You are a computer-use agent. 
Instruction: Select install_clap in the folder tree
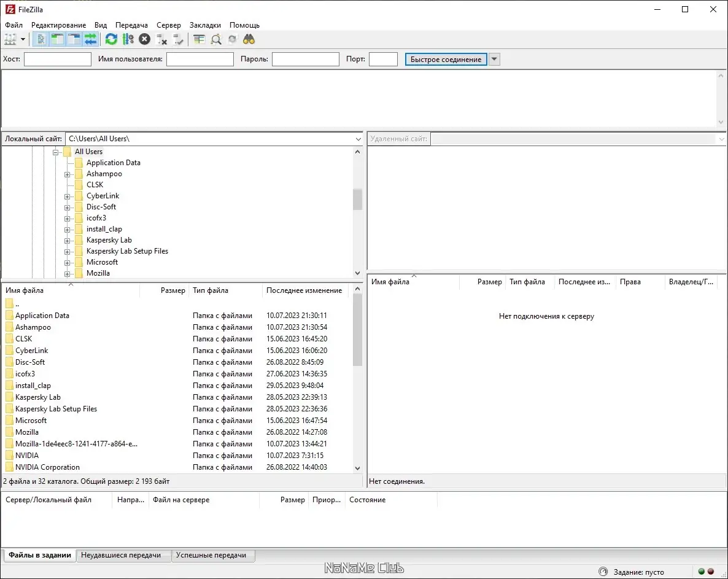pos(104,229)
